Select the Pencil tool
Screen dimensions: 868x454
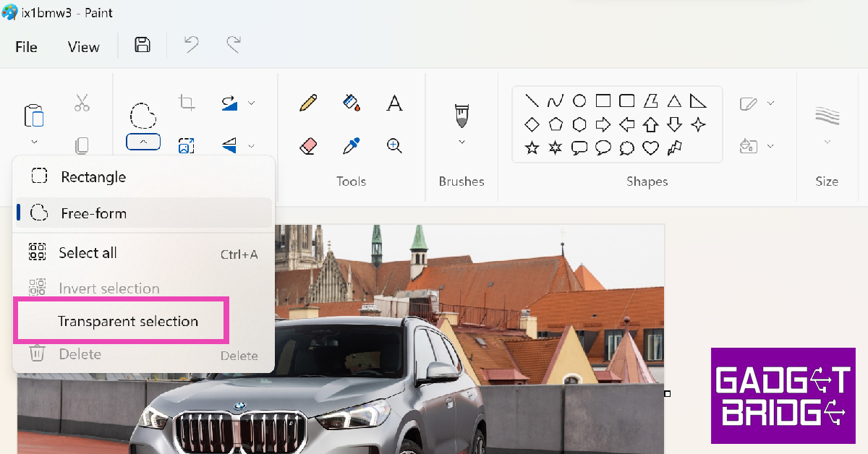307,103
